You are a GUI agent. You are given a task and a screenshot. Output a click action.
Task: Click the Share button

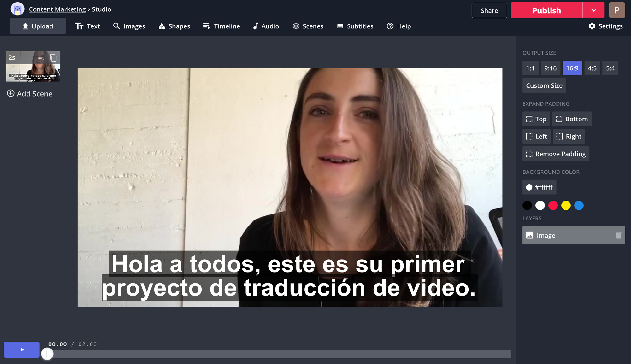tap(489, 10)
